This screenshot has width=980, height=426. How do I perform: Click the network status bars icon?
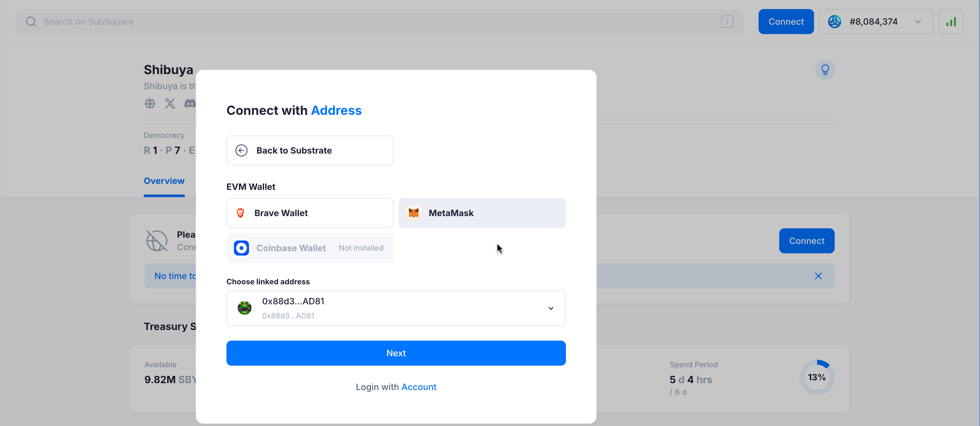951,22
